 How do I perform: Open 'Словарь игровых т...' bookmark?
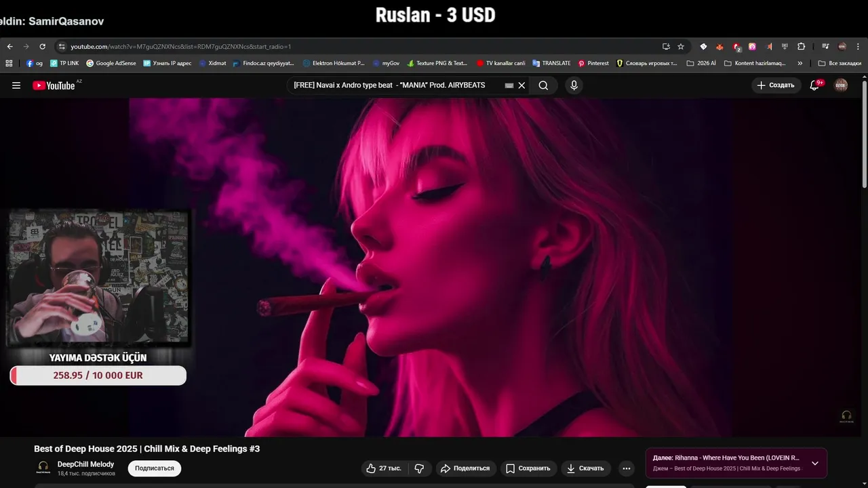point(647,63)
